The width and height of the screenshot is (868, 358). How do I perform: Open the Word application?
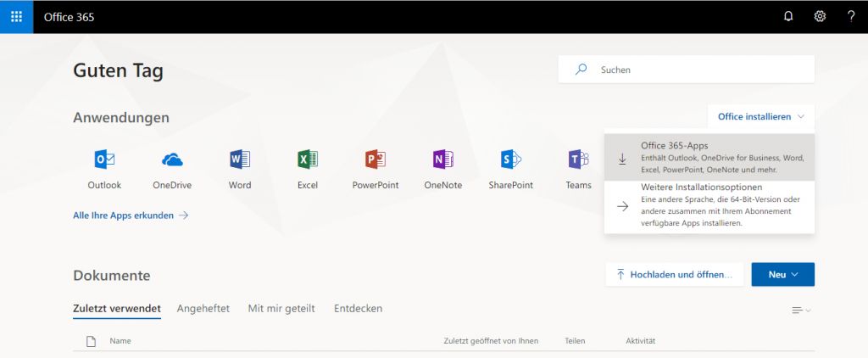click(x=240, y=159)
